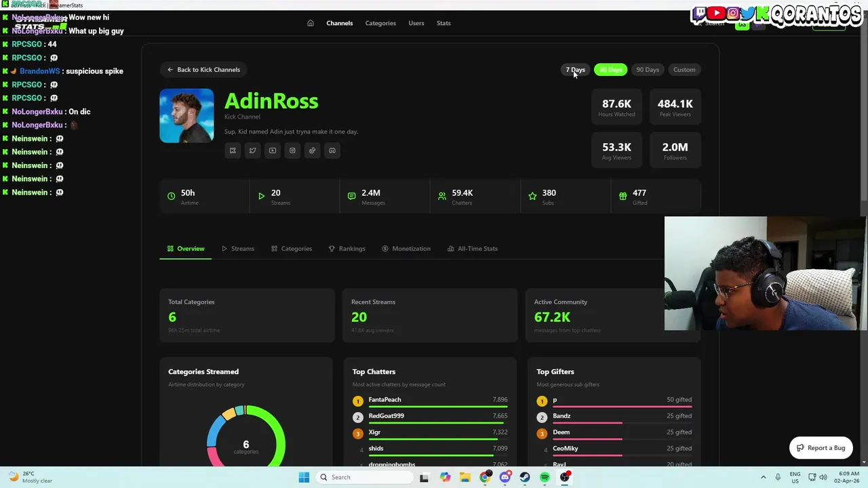The width and height of the screenshot is (868, 488).
Task: Click top chatter FantaPeach
Action: 384,400
